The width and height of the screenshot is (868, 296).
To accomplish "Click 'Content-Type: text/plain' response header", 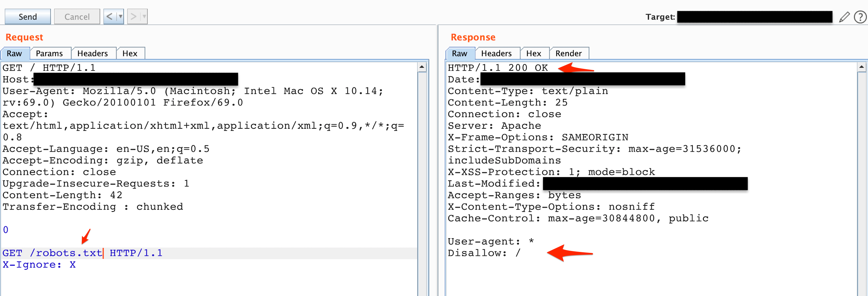I will click(x=528, y=91).
